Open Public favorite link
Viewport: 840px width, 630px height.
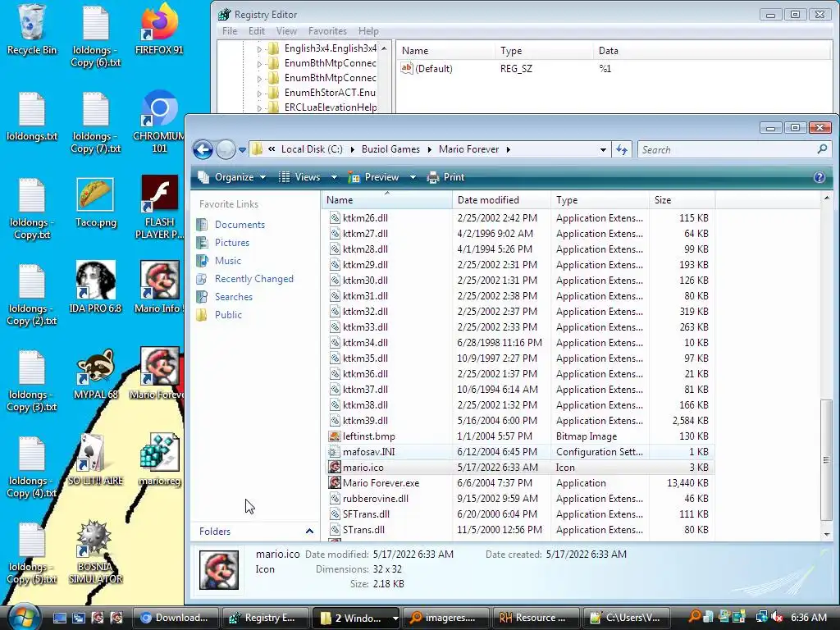(x=228, y=315)
